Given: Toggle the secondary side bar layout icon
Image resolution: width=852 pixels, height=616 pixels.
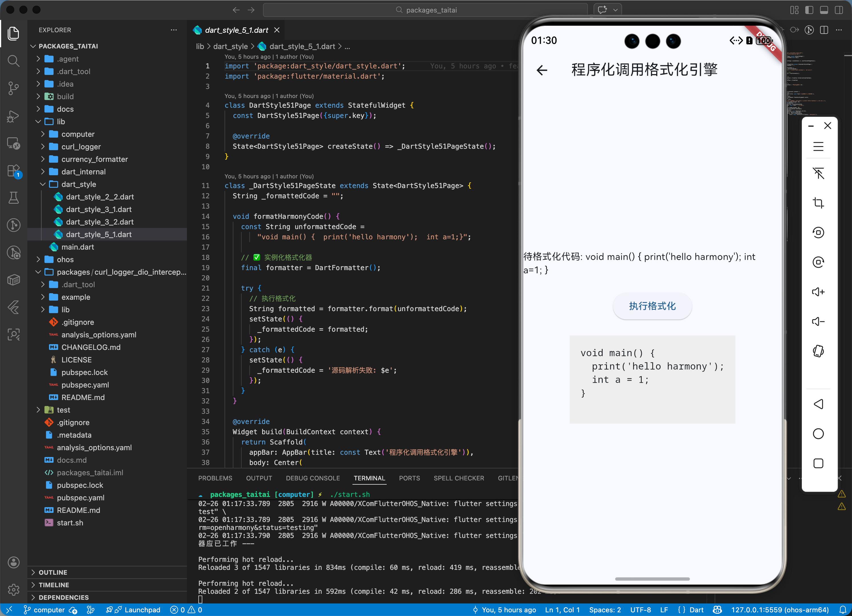Looking at the screenshot, I should point(839,10).
